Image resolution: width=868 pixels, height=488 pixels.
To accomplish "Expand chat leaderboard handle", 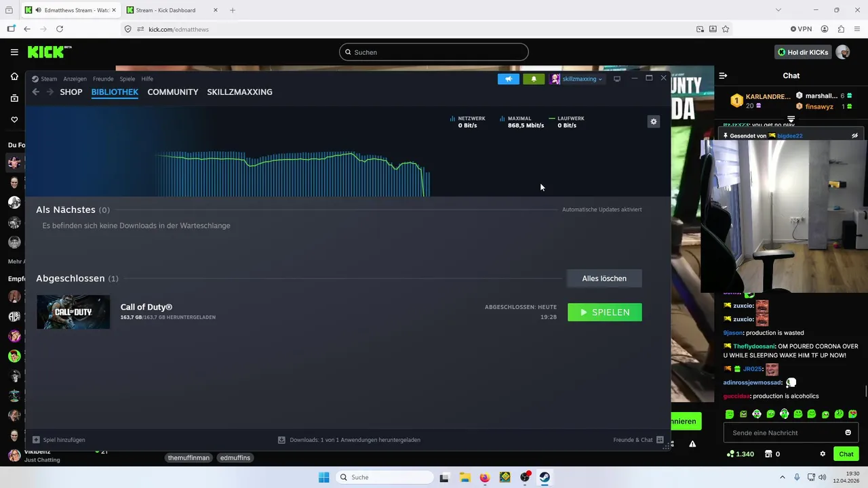I will click(x=791, y=119).
